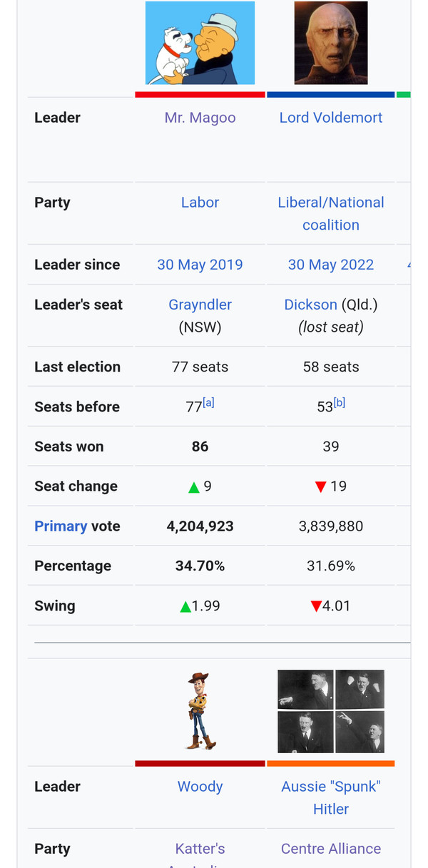Open footnote [b] next to 53
Viewport: 428px width, 868px height.
coord(340,402)
